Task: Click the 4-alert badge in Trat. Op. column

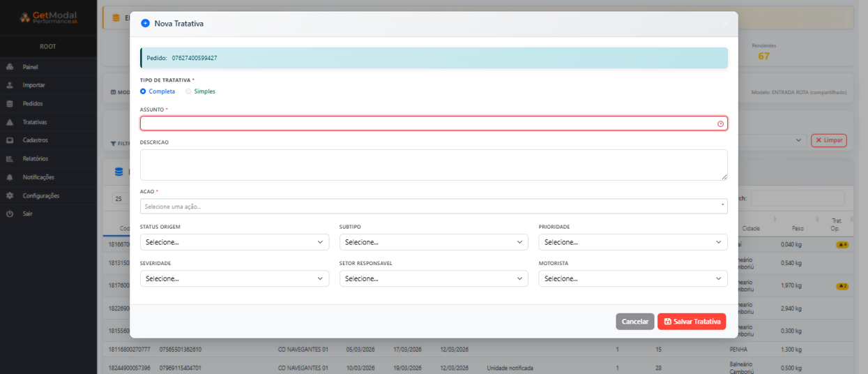Action: [842, 245]
